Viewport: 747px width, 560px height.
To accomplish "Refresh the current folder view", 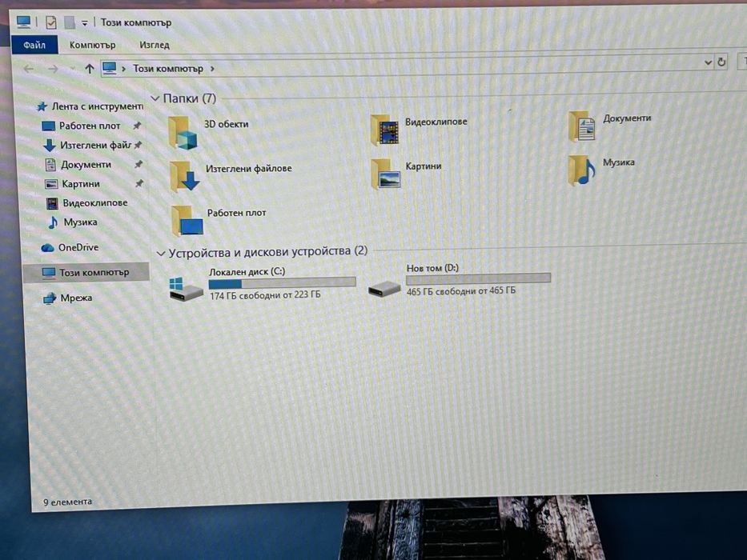I will click(x=721, y=62).
